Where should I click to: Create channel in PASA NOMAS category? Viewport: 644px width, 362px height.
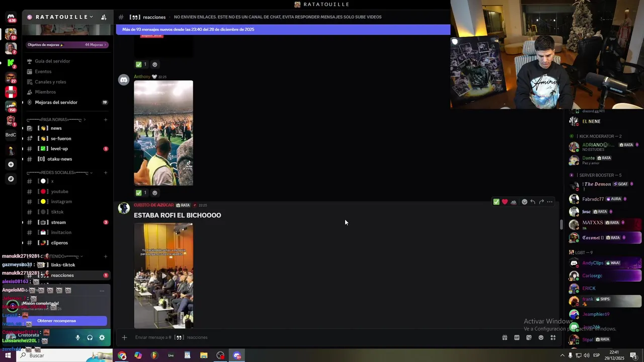pos(106,120)
